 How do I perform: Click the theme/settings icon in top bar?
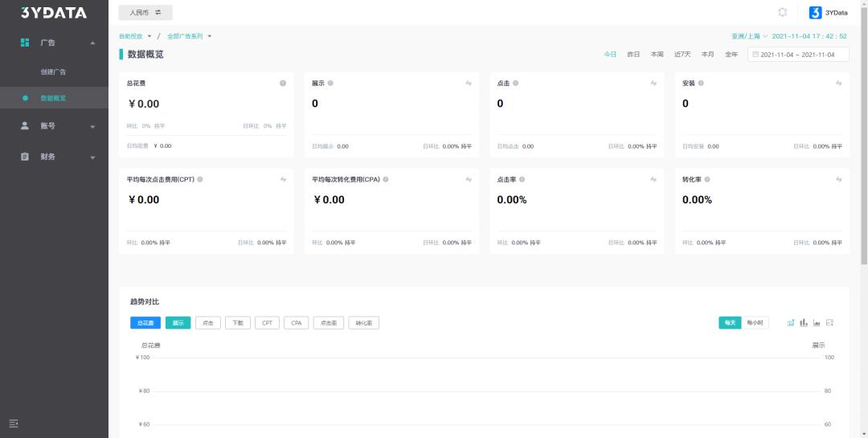point(782,12)
